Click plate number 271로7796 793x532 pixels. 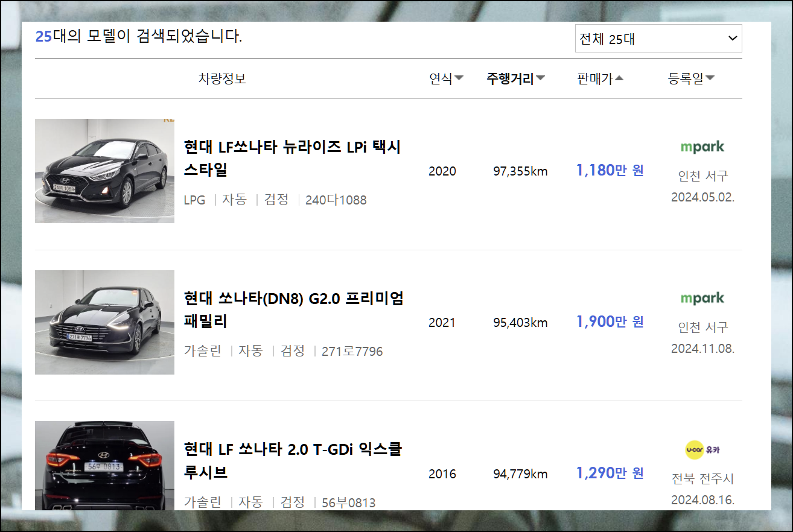tap(352, 352)
